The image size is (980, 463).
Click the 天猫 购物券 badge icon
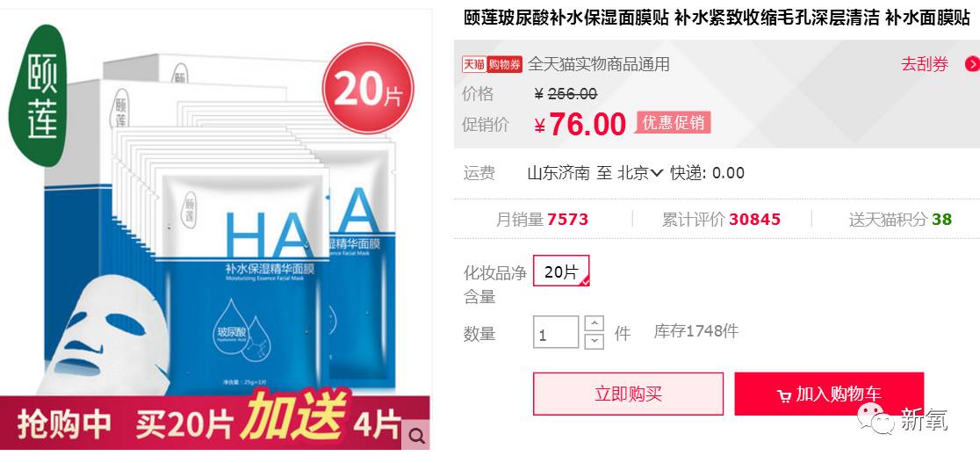coord(492,64)
